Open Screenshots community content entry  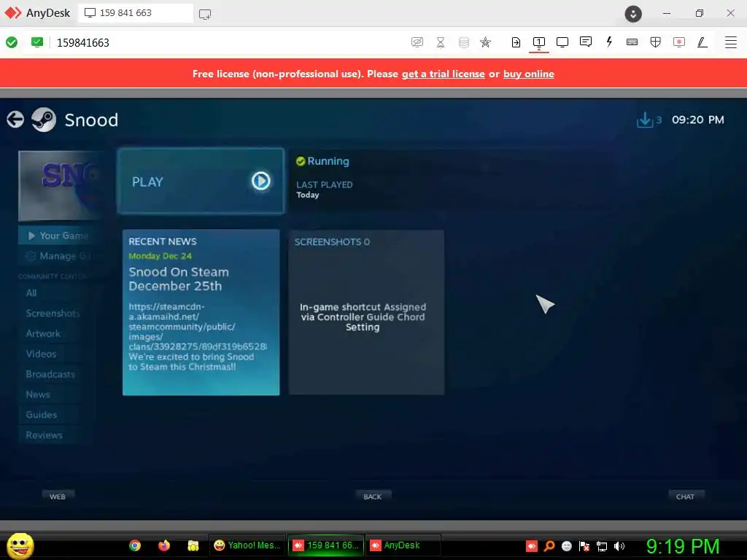[53, 314]
